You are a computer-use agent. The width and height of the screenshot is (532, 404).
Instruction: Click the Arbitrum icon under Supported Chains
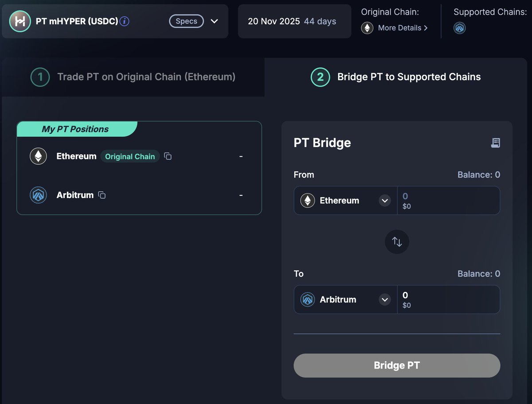(x=460, y=28)
